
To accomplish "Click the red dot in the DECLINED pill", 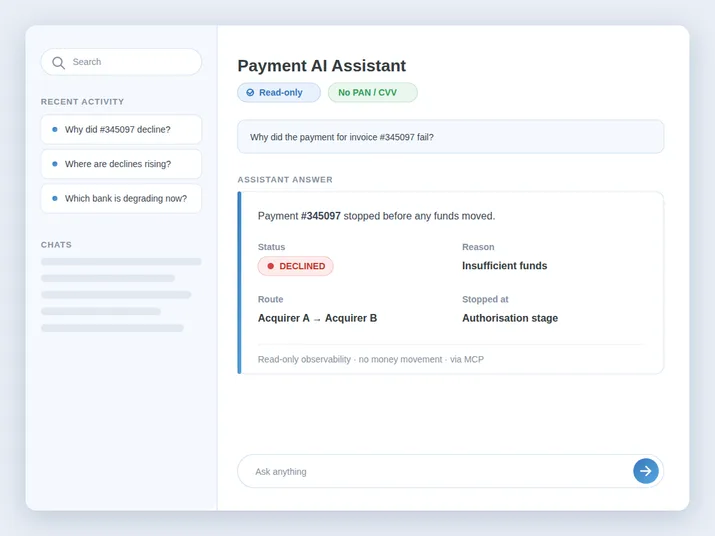I will pos(270,266).
